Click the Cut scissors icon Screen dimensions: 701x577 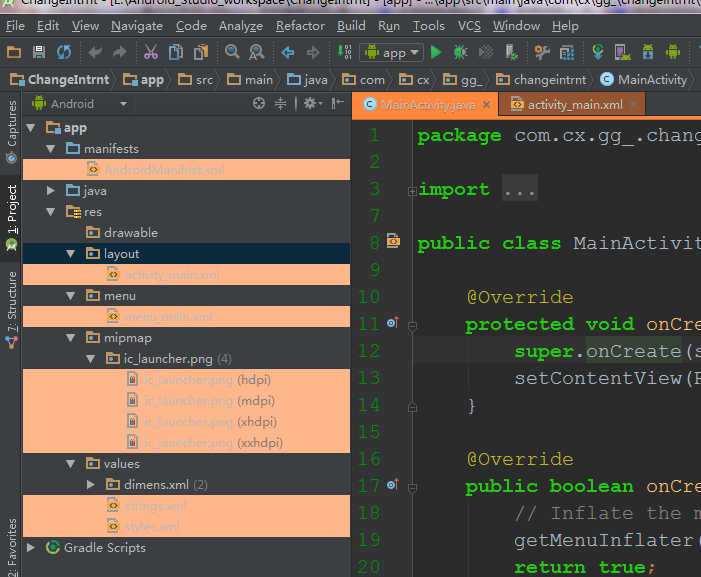pyautogui.click(x=150, y=52)
